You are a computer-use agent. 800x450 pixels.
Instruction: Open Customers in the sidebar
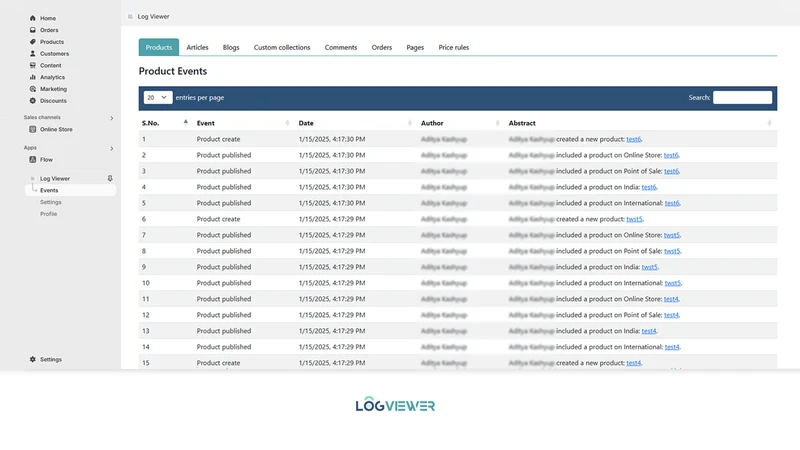click(x=55, y=53)
